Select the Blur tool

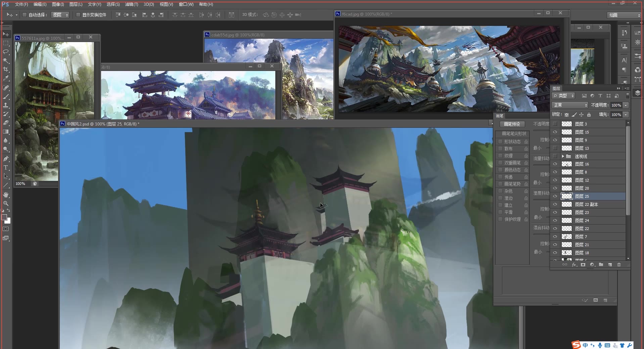pos(6,140)
